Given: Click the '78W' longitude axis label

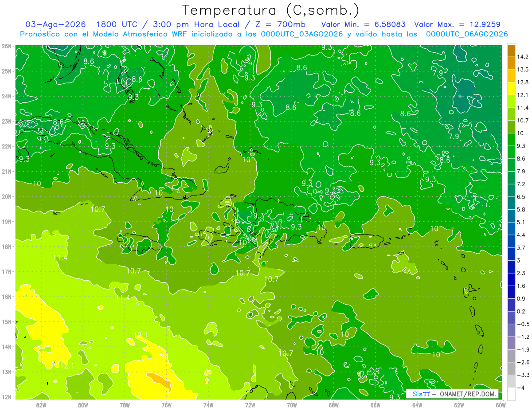Looking at the screenshot, I should click(125, 405).
